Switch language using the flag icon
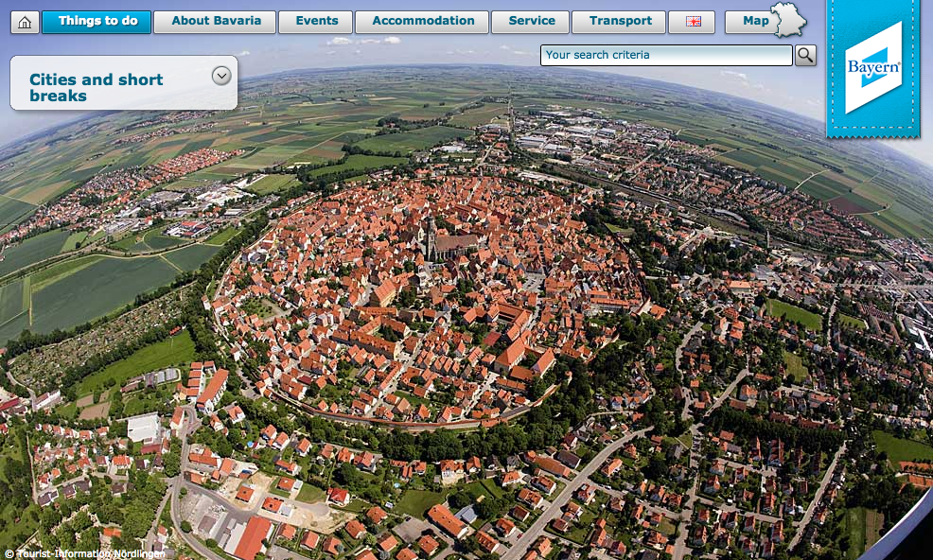 [692, 22]
